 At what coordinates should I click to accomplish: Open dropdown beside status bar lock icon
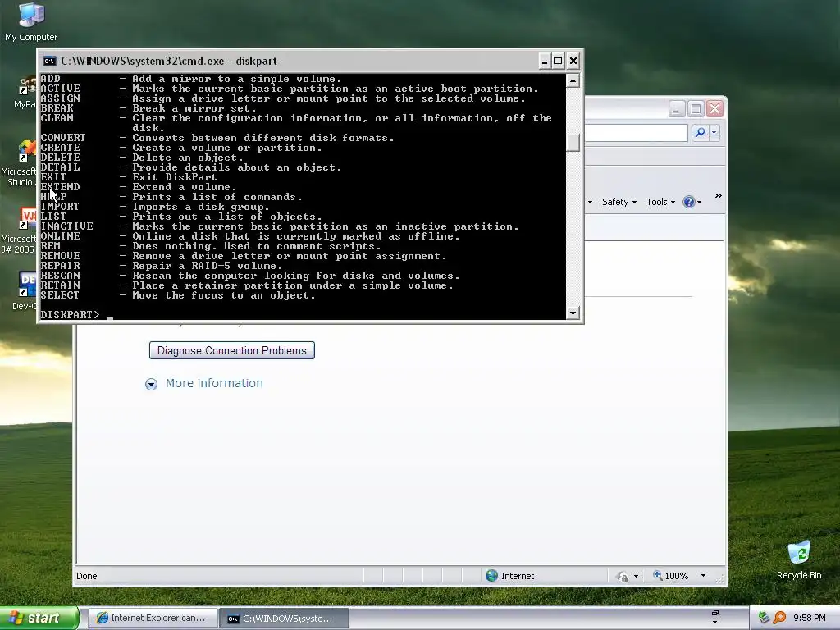pyautogui.click(x=636, y=577)
